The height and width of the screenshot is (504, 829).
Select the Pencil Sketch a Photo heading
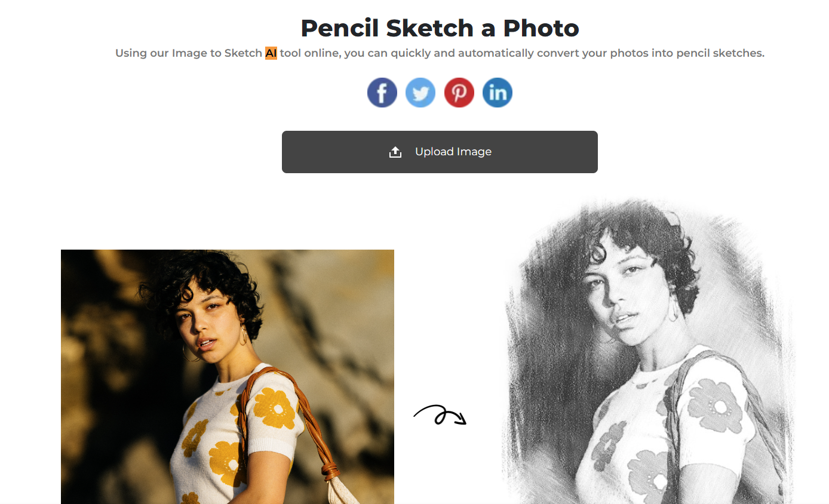click(x=440, y=27)
